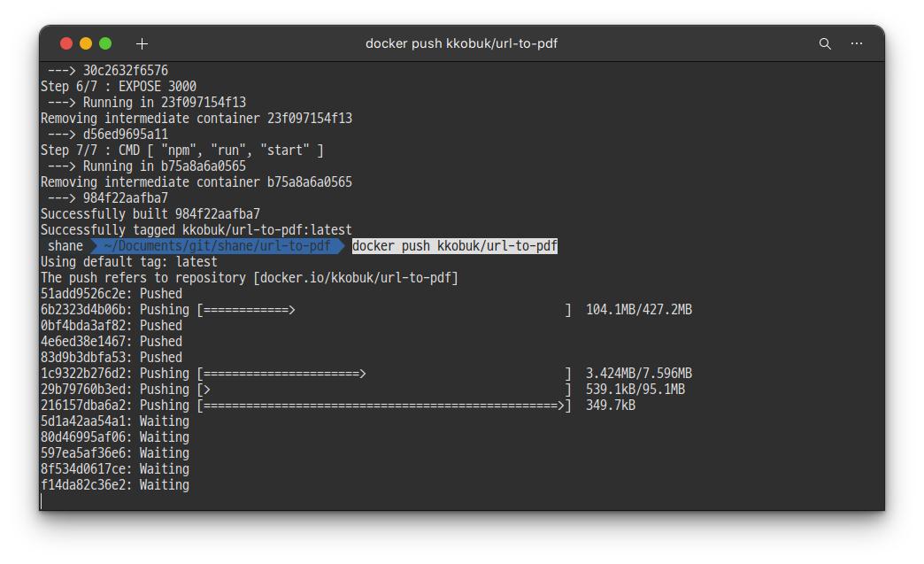Click the size text '349.7kB'
924x564 pixels.
pyautogui.click(x=611, y=405)
